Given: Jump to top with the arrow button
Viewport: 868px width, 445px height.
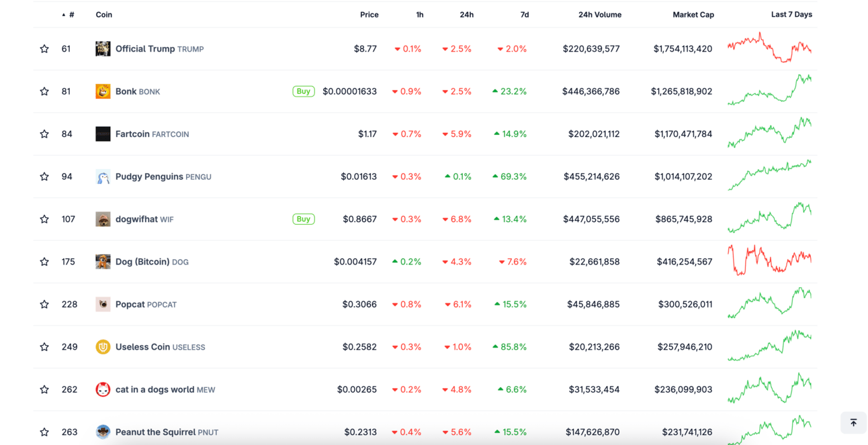Looking at the screenshot, I should tap(853, 423).
